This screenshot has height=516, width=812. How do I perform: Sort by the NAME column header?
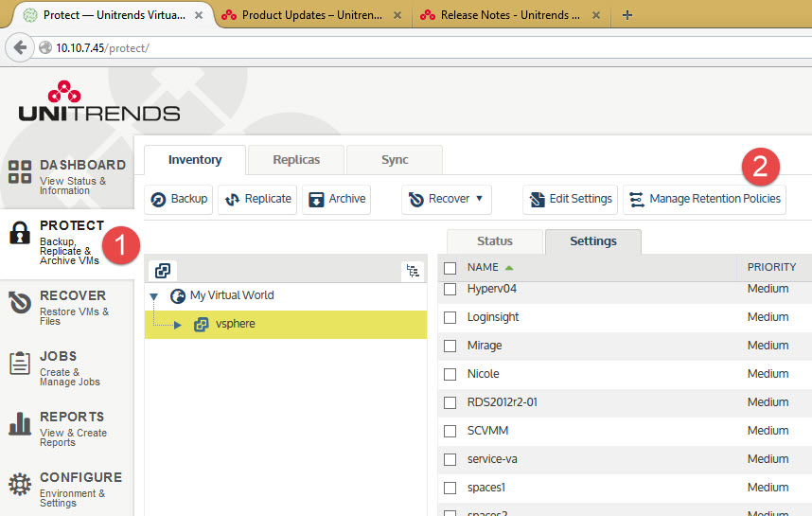[x=483, y=267]
